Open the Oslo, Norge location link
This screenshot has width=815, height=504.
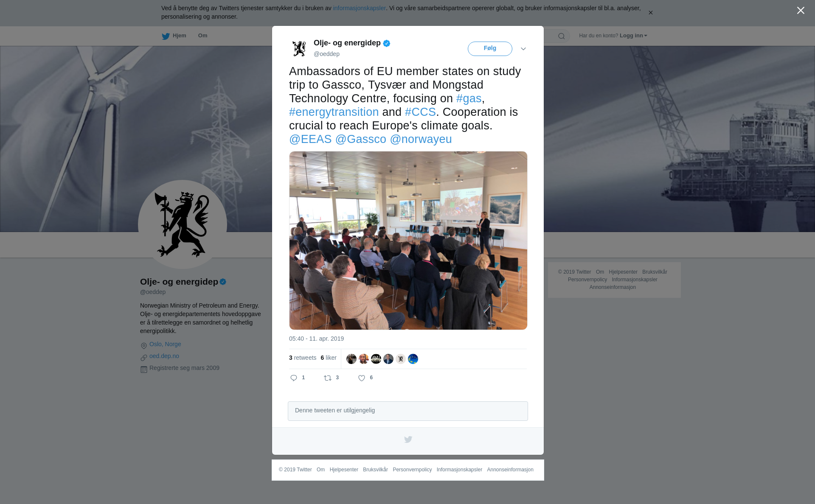pos(165,344)
